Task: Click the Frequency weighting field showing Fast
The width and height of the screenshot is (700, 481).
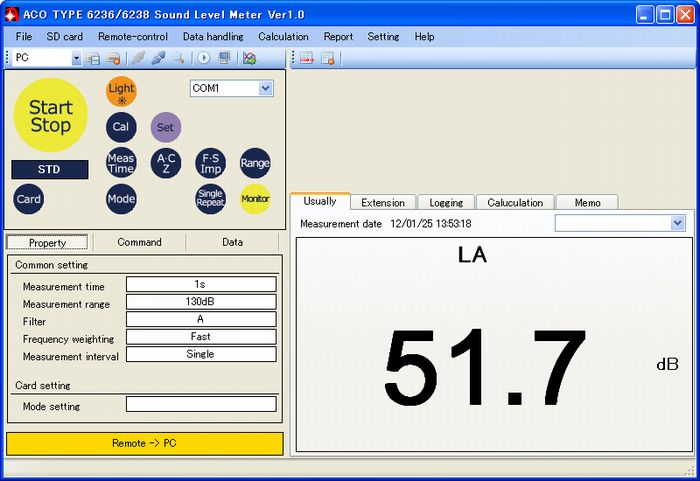Action: pos(201,336)
